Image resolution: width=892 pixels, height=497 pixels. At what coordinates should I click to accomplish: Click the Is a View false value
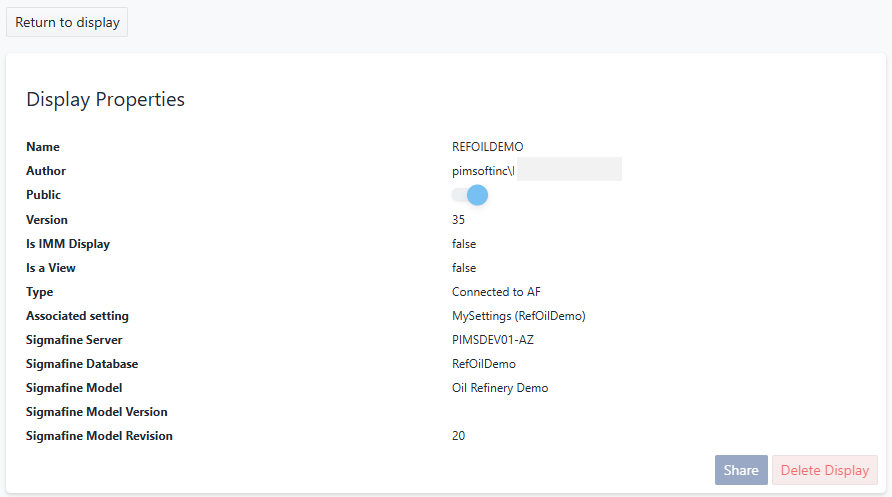pyautogui.click(x=464, y=268)
